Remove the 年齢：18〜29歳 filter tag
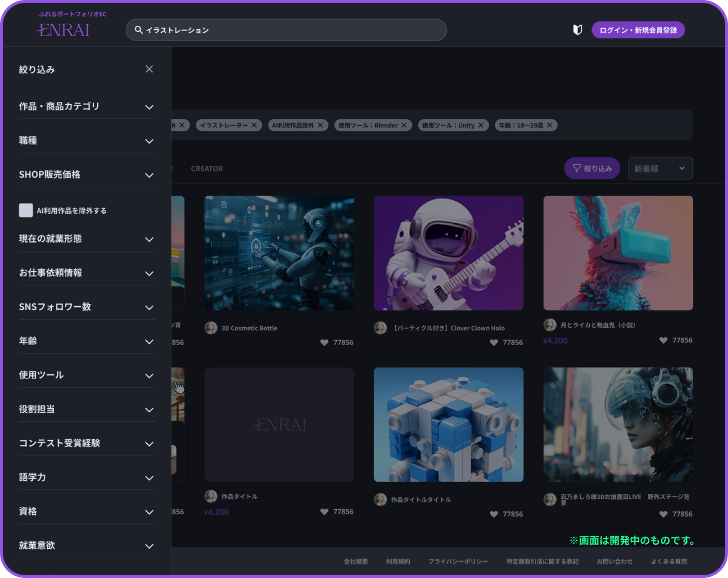 [550, 125]
